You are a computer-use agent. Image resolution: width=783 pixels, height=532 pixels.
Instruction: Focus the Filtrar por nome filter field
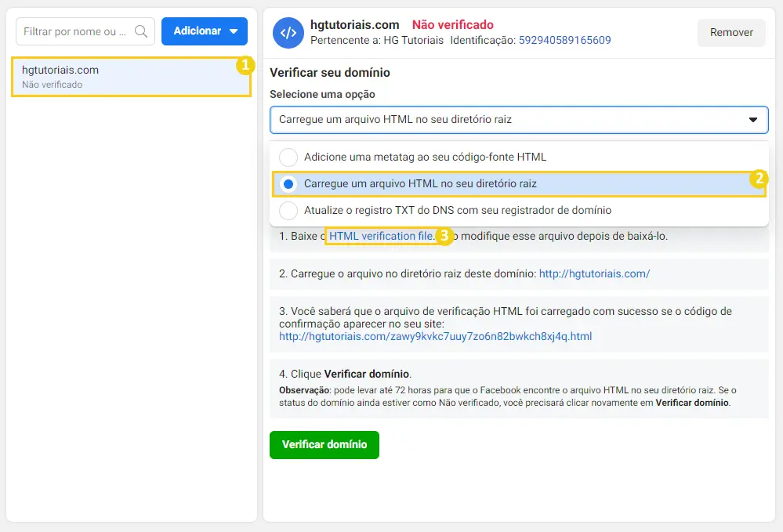[85, 31]
